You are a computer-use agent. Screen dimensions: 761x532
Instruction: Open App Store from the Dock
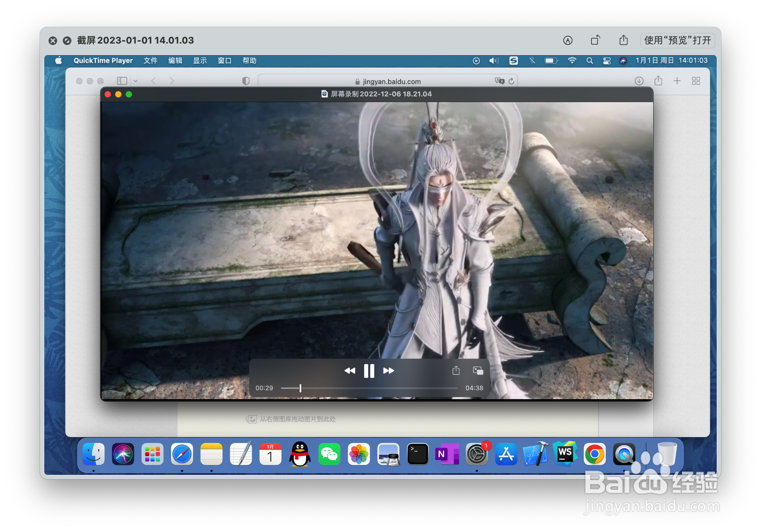[506, 454]
